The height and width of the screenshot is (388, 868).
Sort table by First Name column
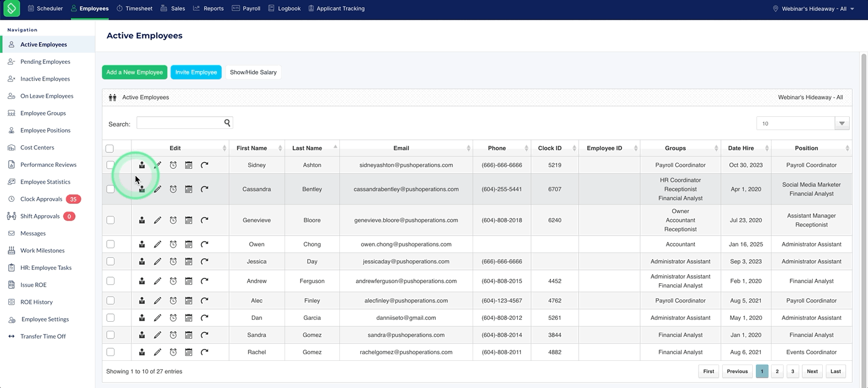tap(256, 148)
